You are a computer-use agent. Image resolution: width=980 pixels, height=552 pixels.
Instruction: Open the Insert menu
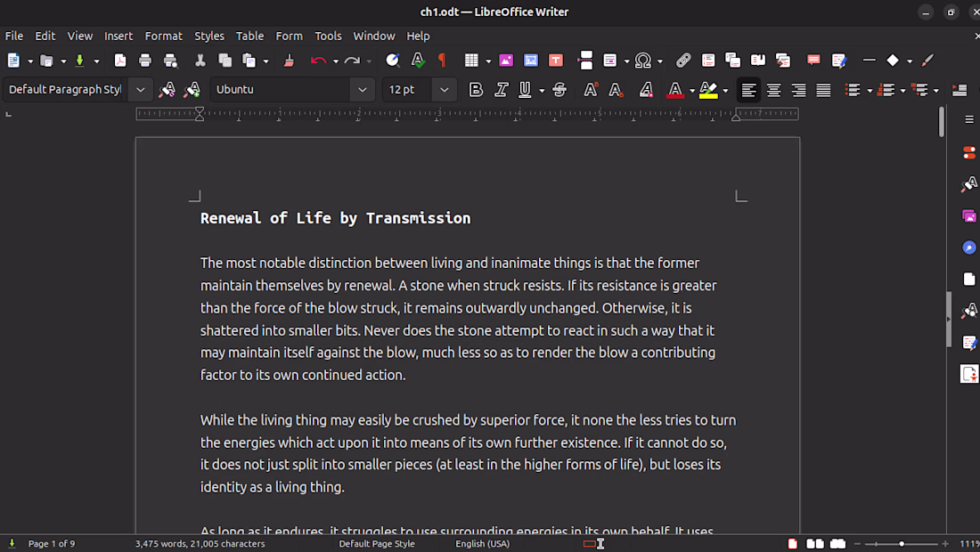(x=118, y=37)
